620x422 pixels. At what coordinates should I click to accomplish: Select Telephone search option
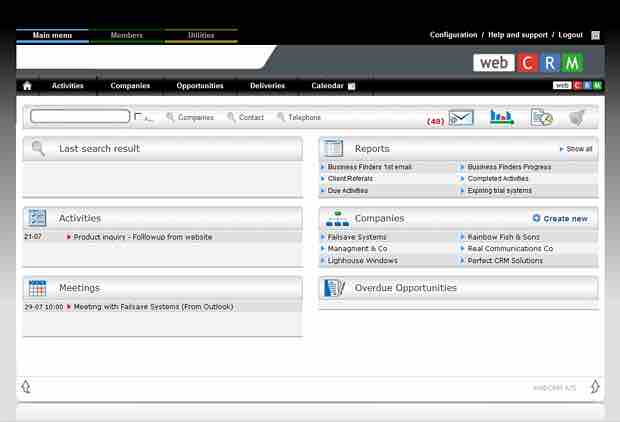tap(304, 117)
